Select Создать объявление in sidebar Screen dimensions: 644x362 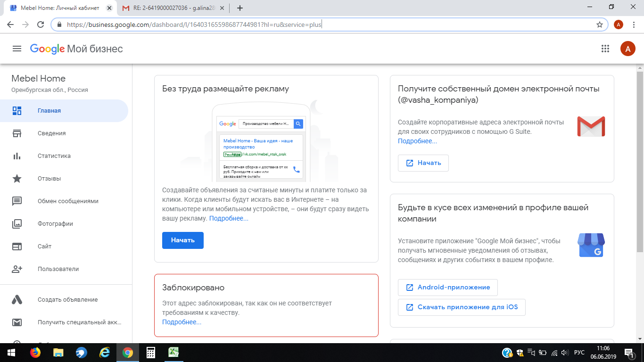[64, 300]
